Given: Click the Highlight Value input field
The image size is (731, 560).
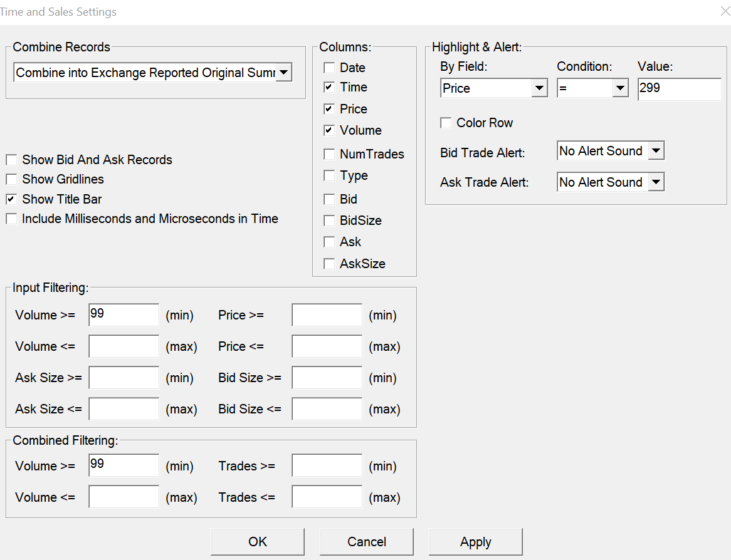Looking at the screenshot, I should [680, 89].
